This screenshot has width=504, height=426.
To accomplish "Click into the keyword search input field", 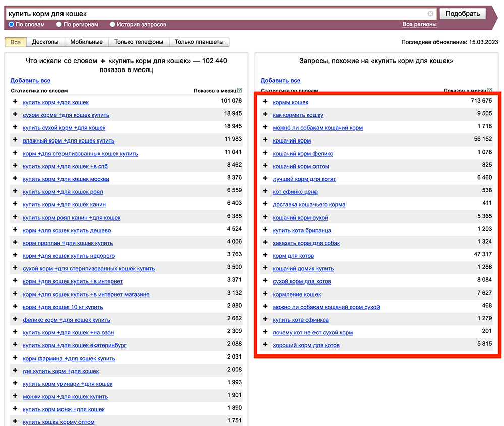I will click(217, 14).
